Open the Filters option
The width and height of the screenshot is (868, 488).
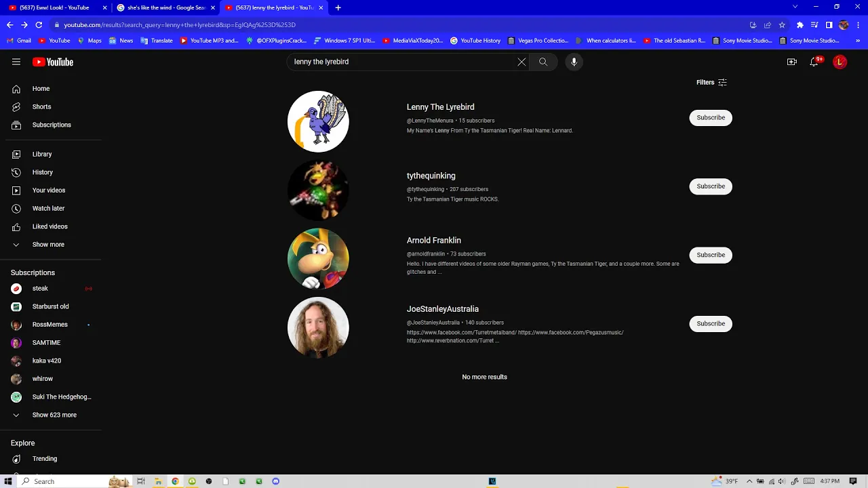click(711, 83)
